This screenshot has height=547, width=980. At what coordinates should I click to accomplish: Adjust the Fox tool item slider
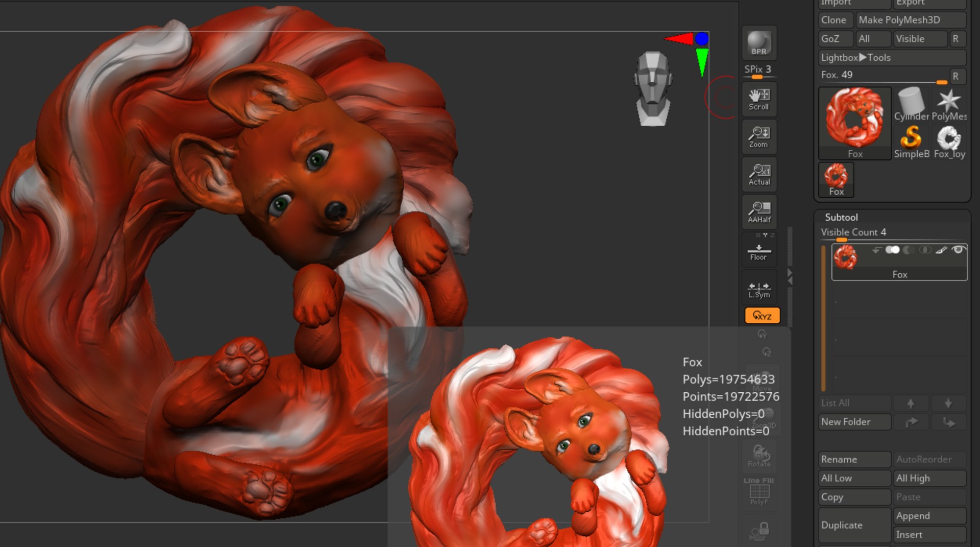pyautogui.click(x=883, y=76)
